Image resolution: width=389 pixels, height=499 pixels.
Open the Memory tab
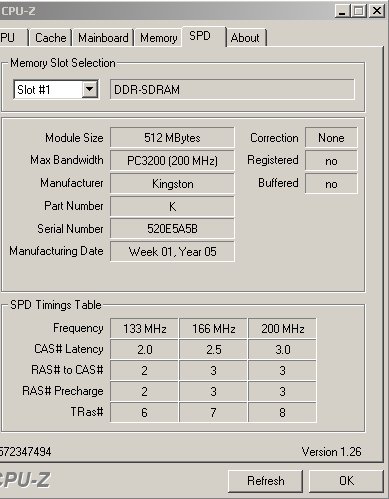(x=158, y=38)
